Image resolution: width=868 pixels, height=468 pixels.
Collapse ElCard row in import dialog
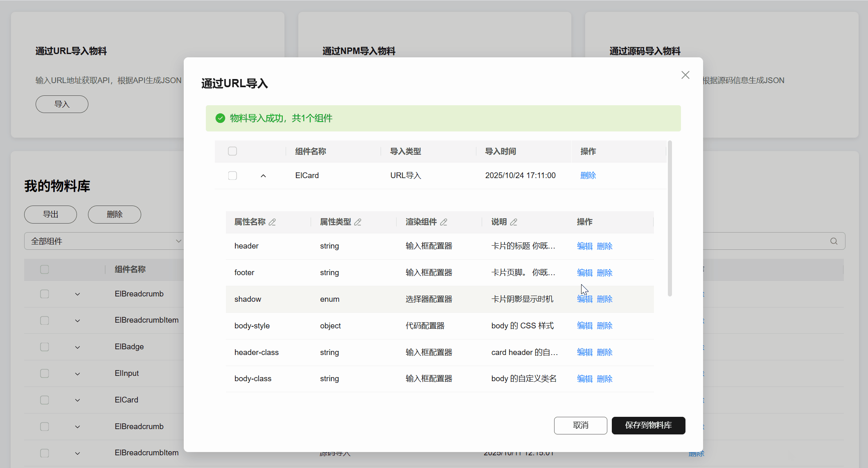[263, 176]
